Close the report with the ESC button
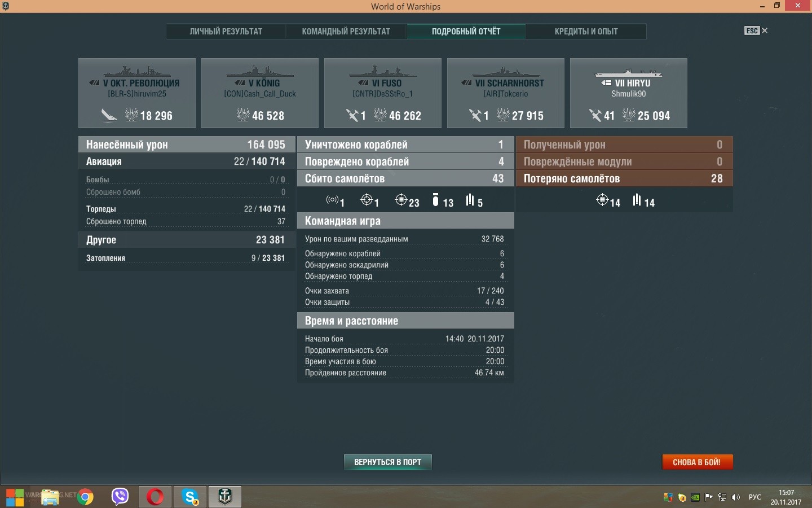The width and height of the screenshot is (812, 508). (x=756, y=30)
